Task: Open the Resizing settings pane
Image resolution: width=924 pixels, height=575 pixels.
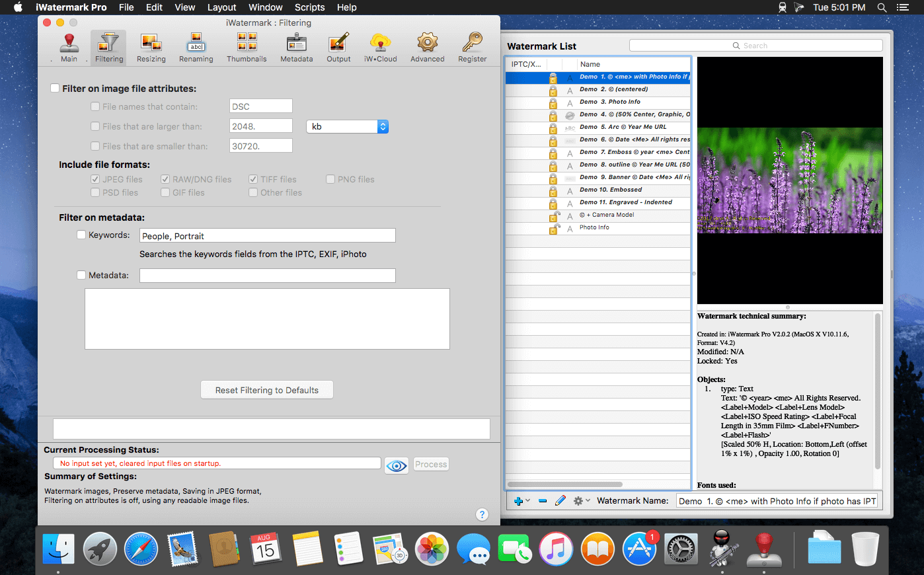Action: click(x=151, y=48)
